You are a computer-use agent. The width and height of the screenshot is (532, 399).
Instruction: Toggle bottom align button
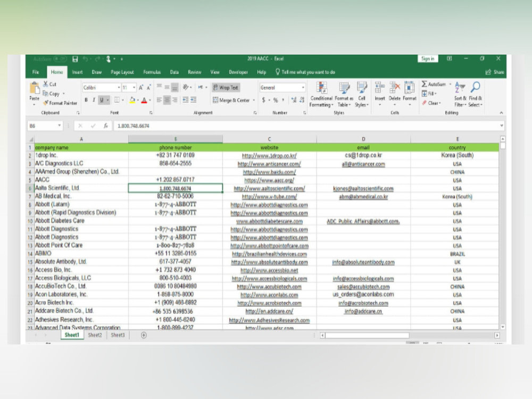174,88
